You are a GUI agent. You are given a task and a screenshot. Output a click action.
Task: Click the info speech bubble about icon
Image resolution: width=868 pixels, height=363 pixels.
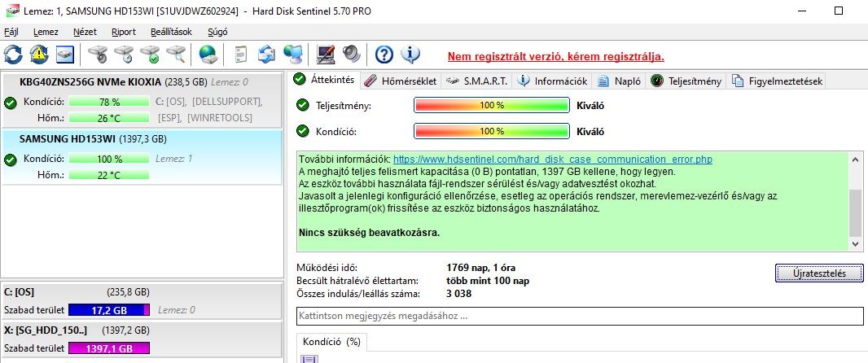[410, 55]
